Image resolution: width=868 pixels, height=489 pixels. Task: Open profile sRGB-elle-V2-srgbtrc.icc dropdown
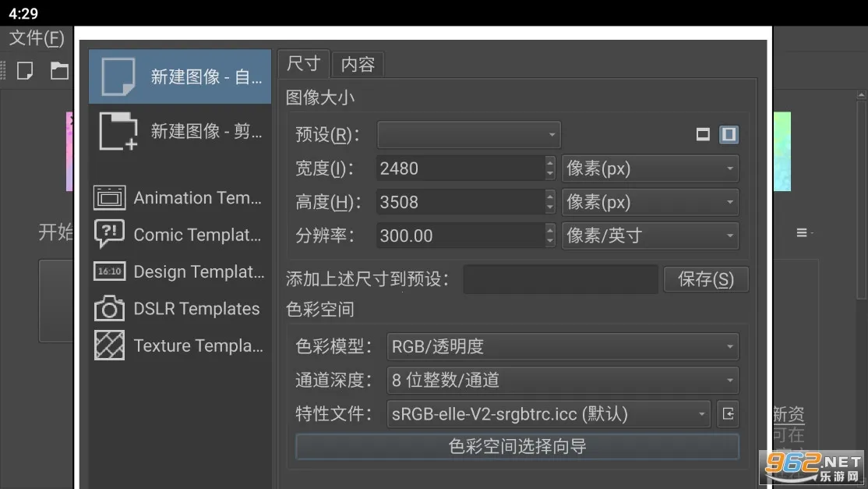click(549, 413)
